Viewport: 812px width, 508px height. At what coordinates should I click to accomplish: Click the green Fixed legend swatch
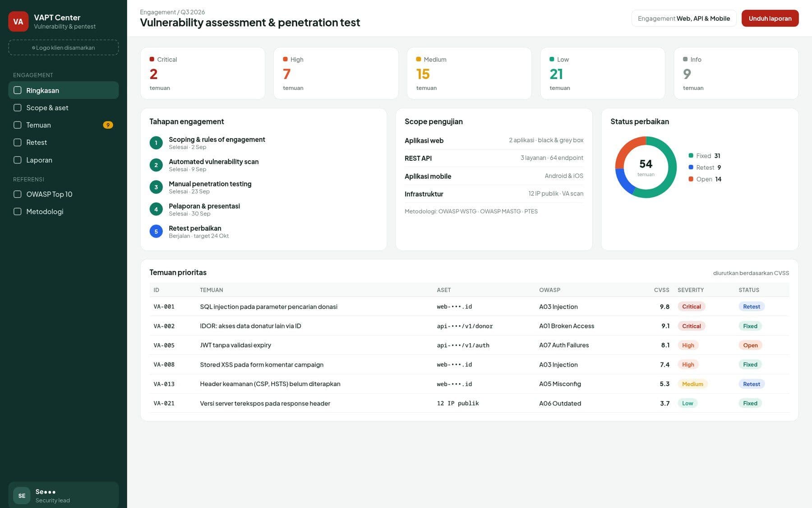pyautogui.click(x=691, y=156)
